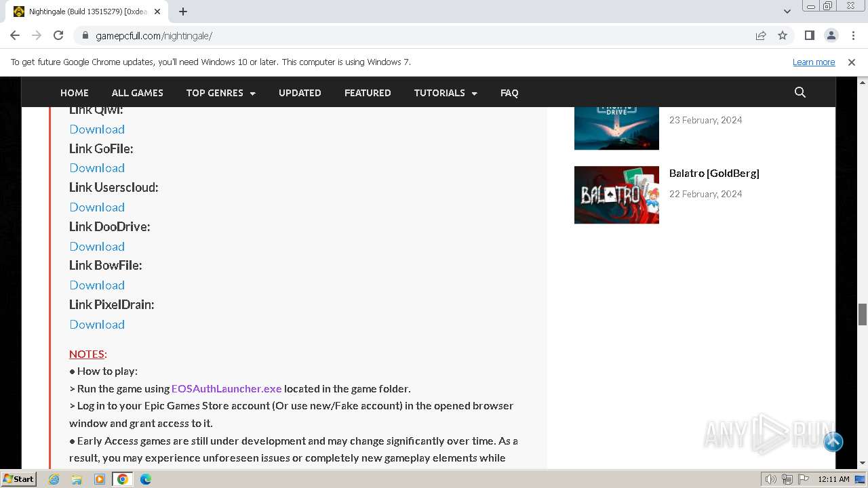Click Download under Link BowFile

(97, 285)
